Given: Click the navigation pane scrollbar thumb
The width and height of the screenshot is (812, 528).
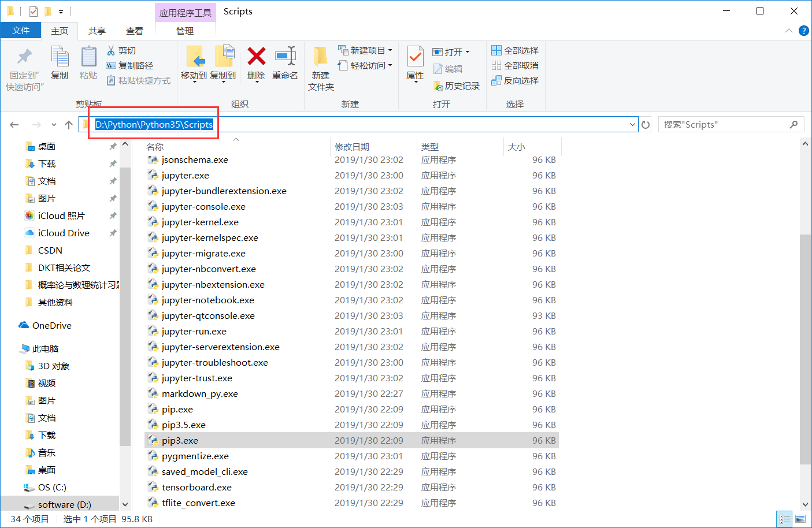Looking at the screenshot, I should click(125, 306).
